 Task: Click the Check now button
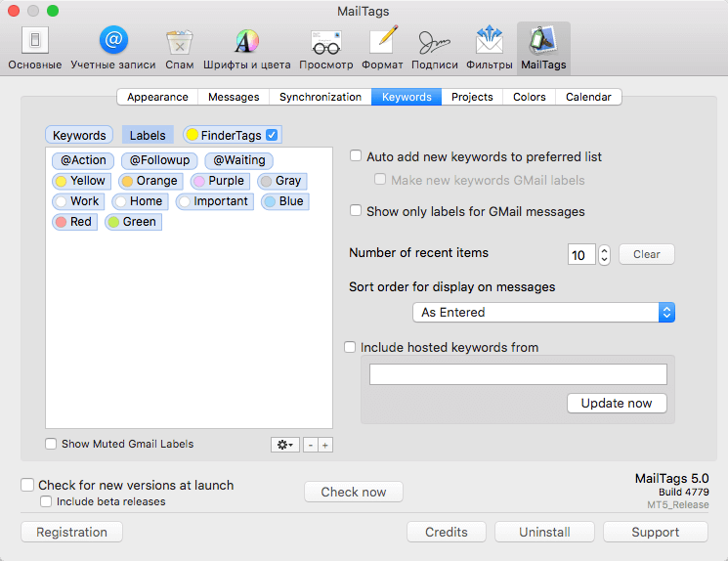point(354,492)
